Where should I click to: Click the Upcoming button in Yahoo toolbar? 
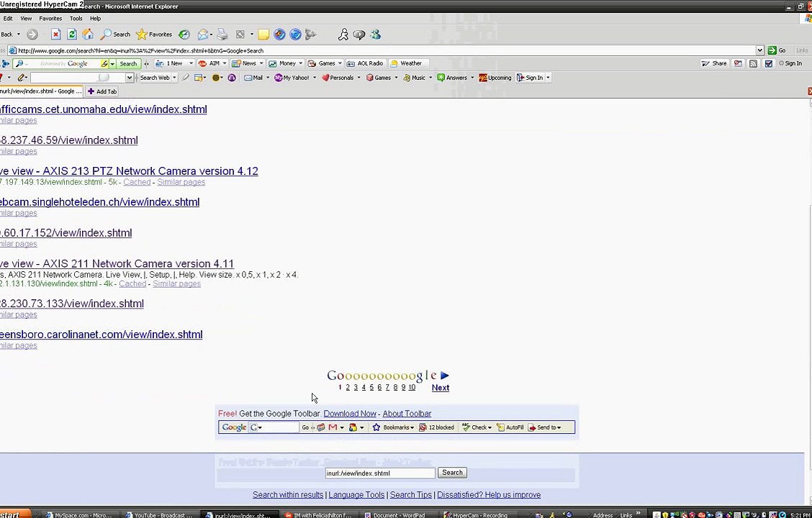coord(495,78)
